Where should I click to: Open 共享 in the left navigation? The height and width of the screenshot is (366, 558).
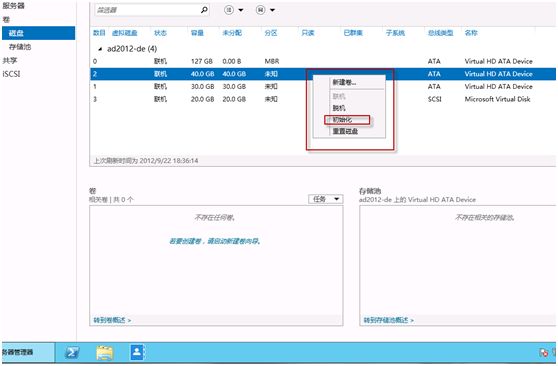point(10,60)
